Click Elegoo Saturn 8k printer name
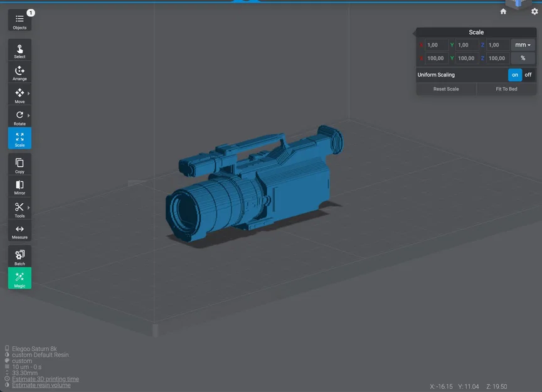 tap(35, 349)
